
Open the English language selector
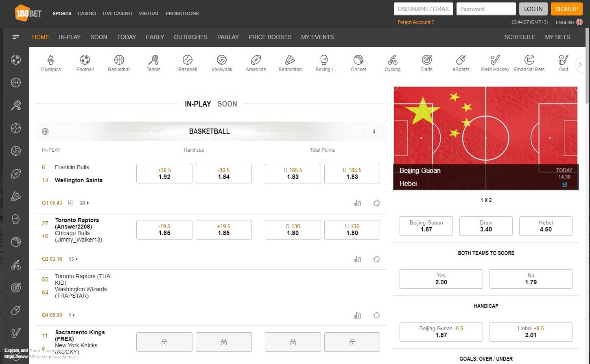569,22
